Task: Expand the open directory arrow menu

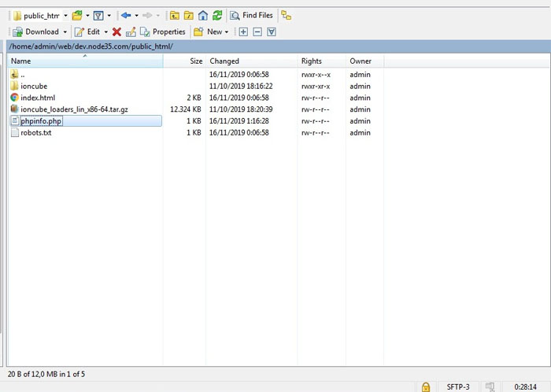Action: coord(87,16)
